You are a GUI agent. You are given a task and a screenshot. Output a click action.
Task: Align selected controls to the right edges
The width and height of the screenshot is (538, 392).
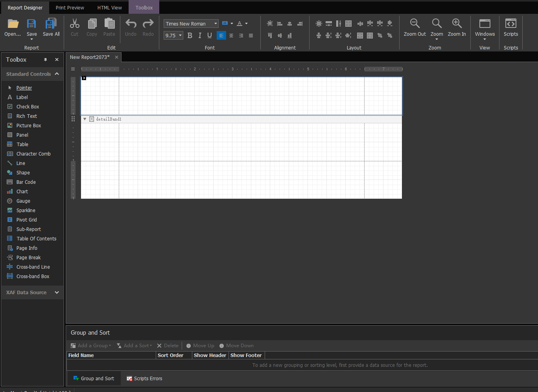tap(300, 24)
